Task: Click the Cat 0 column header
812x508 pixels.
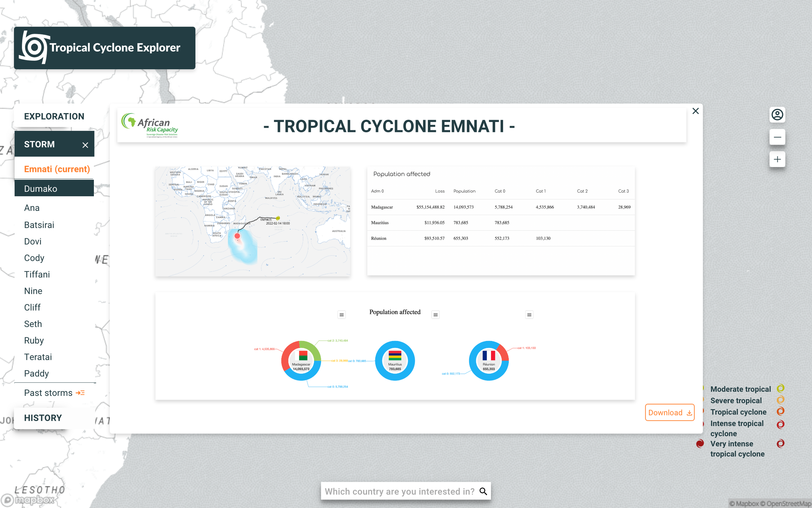Action: point(500,191)
